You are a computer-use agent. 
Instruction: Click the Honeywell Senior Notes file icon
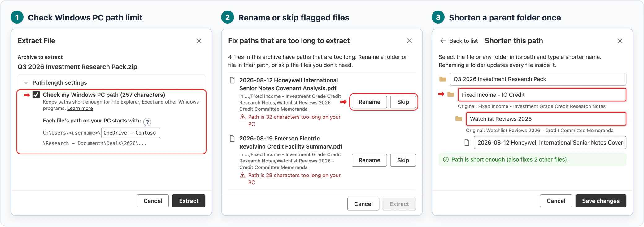[232, 80]
